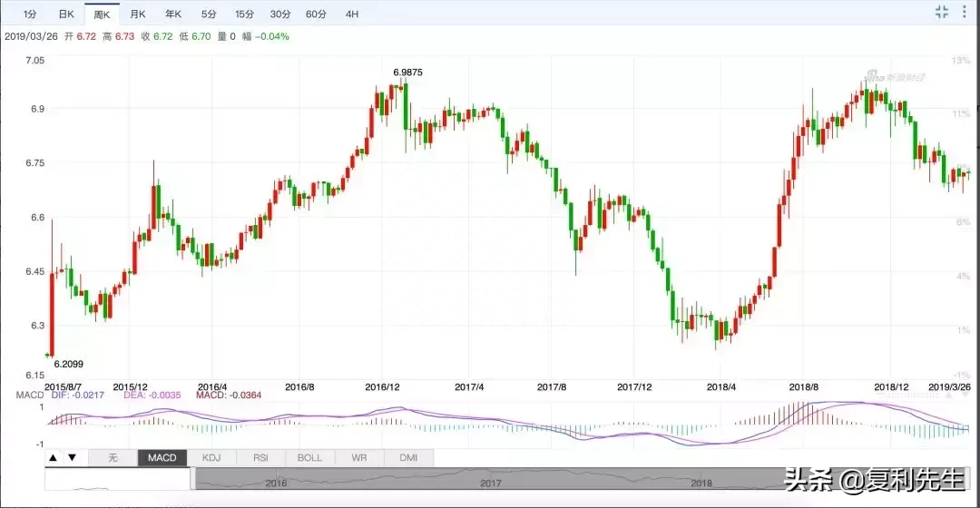
Task: Click the exit fullscreen icon
Action: 941,12
